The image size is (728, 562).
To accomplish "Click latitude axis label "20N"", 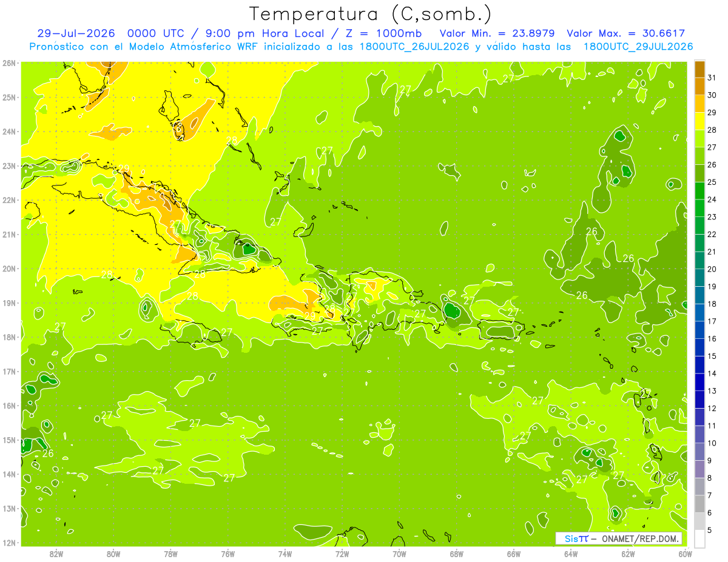I will (x=8, y=269).
